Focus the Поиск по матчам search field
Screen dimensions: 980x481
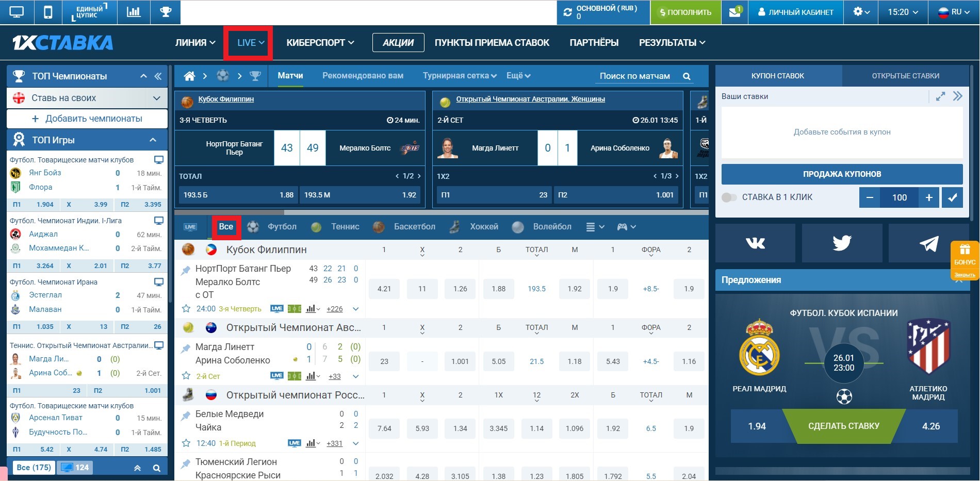(635, 76)
